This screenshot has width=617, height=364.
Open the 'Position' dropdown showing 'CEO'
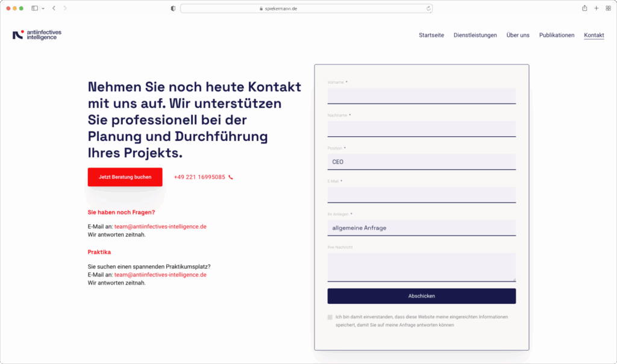pyautogui.click(x=421, y=162)
